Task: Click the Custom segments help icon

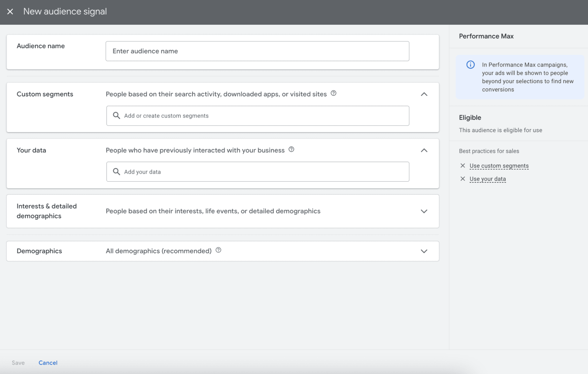Action: pos(333,93)
